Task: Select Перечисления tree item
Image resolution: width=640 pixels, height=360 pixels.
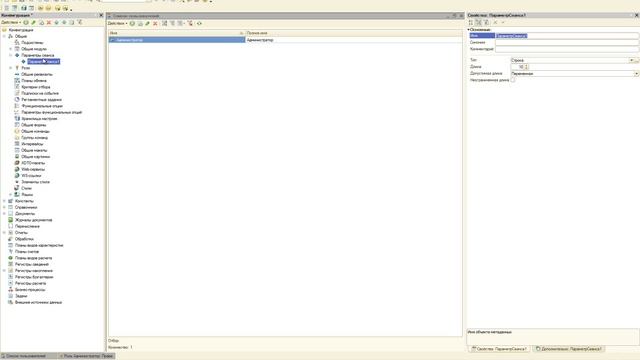Action: [27, 227]
